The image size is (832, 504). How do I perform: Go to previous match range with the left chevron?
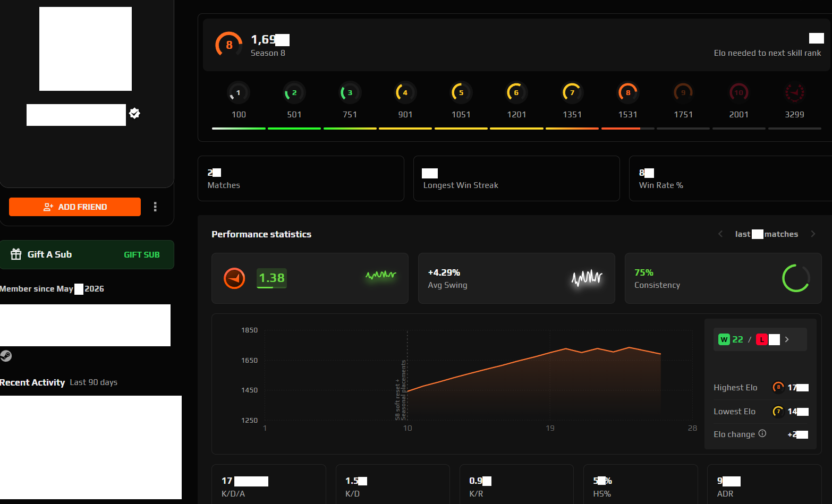[x=720, y=234]
